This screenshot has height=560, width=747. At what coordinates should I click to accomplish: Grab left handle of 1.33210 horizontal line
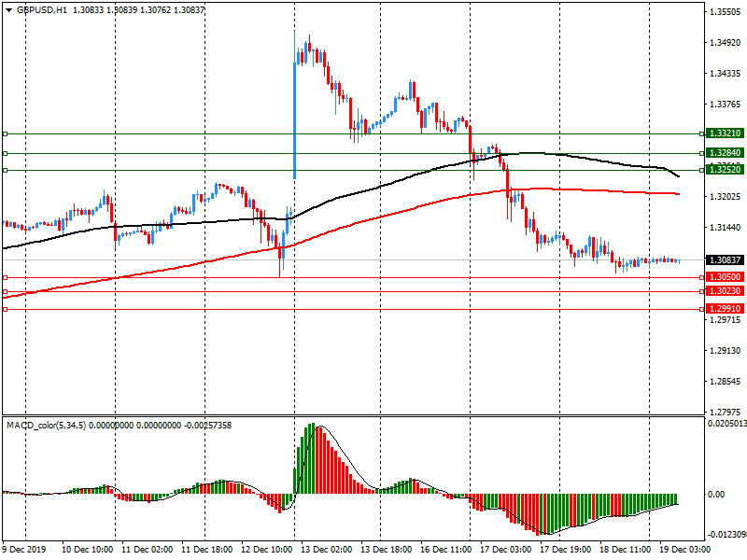[x=5, y=134]
